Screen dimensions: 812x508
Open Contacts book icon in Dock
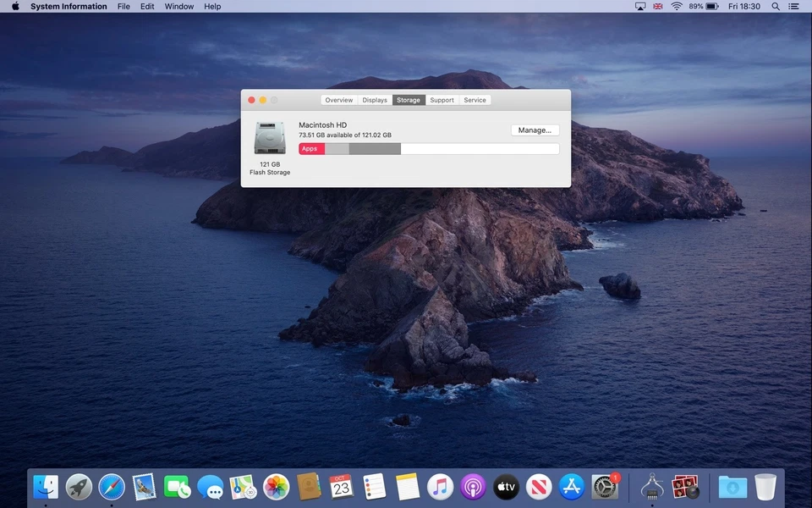click(x=309, y=488)
